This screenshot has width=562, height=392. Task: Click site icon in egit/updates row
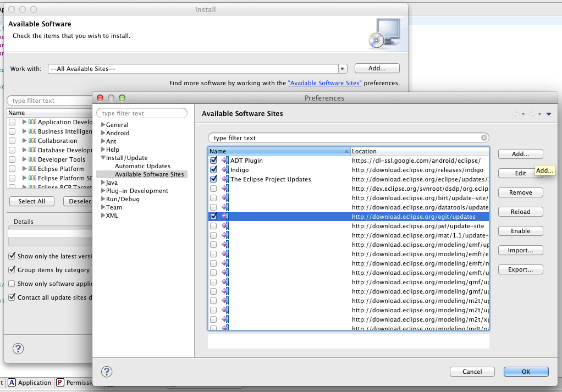pyautogui.click(x=225, y=217)
